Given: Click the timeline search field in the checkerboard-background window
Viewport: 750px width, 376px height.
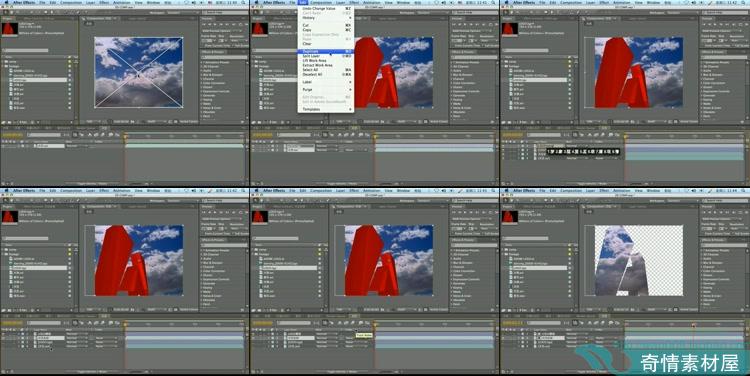Looking at the screenshot, I should 543,323.
